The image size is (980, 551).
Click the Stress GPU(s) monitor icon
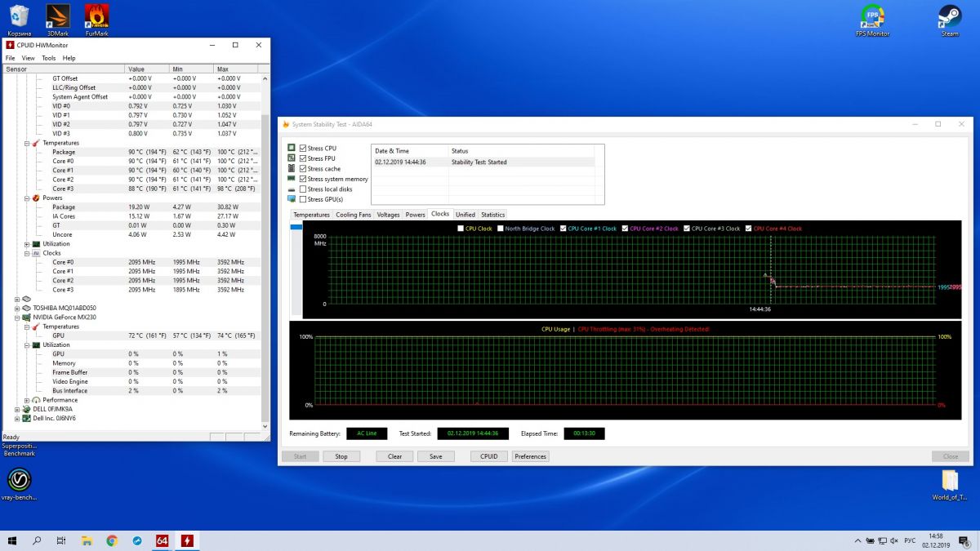(x=292, y=199)
